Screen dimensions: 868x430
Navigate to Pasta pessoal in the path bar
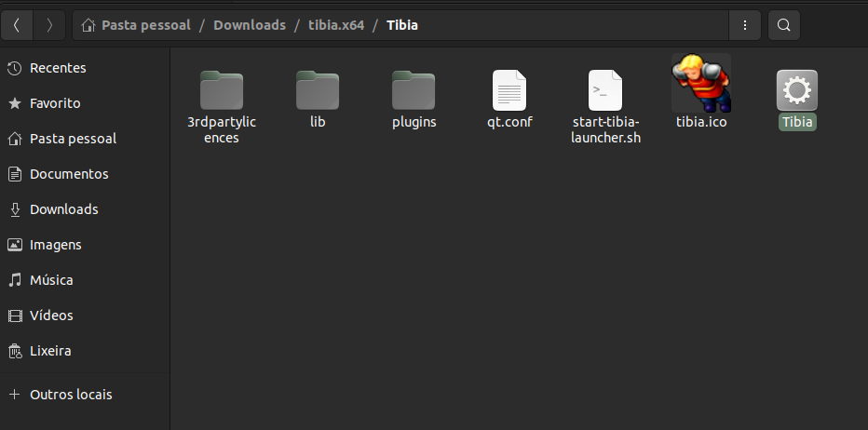tap(145, 25)
